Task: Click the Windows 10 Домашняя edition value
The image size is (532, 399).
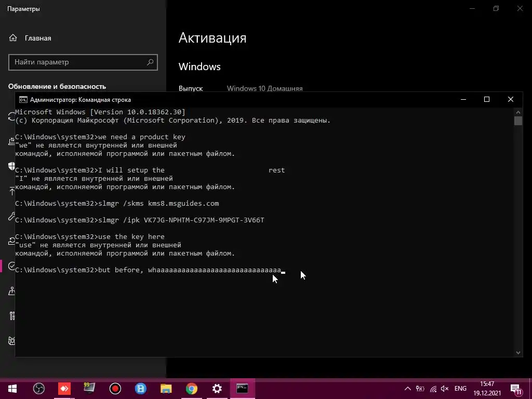Action: 264,88
